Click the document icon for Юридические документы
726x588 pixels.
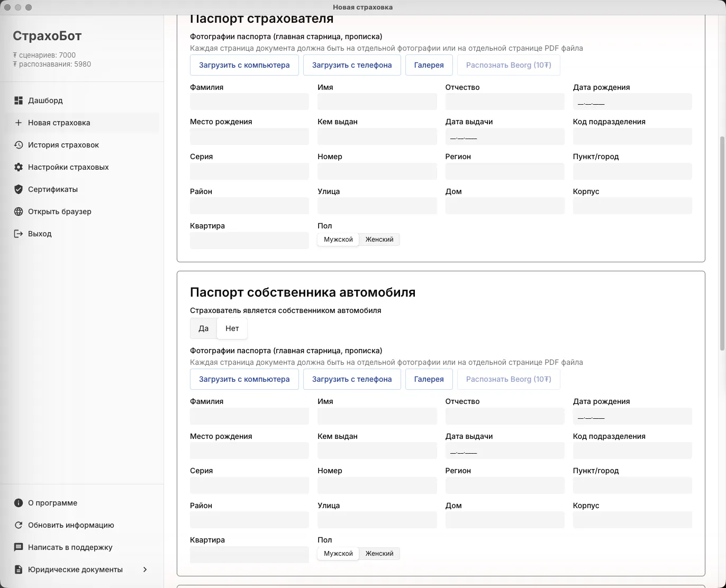(19, 569)
